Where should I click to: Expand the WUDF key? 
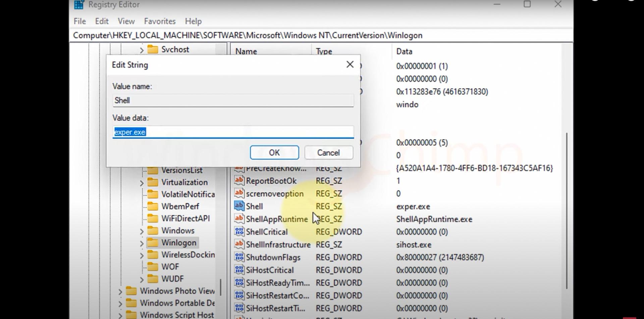[142, 279]
